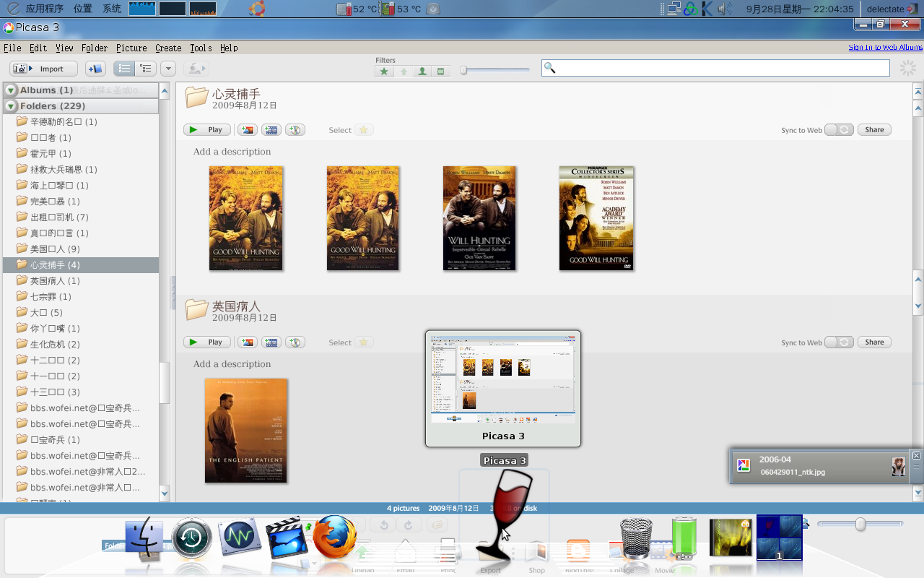Enable the starred photos filter

[384, 72]
